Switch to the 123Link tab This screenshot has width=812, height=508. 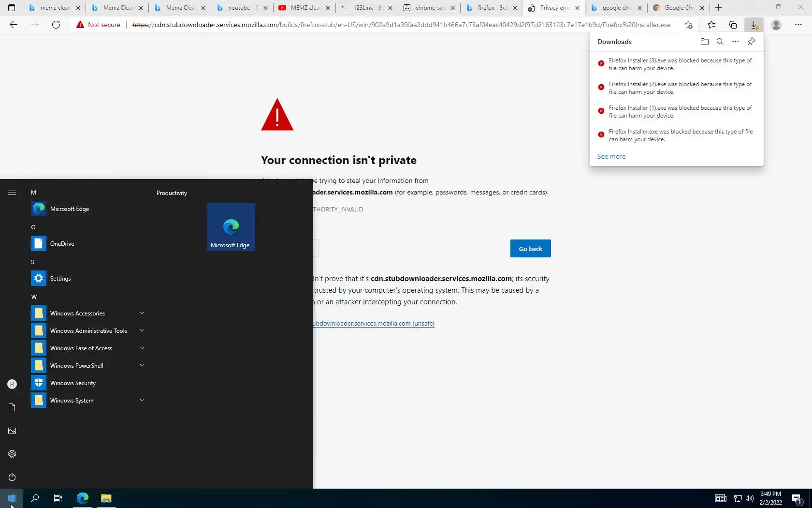tap(366, 8)
